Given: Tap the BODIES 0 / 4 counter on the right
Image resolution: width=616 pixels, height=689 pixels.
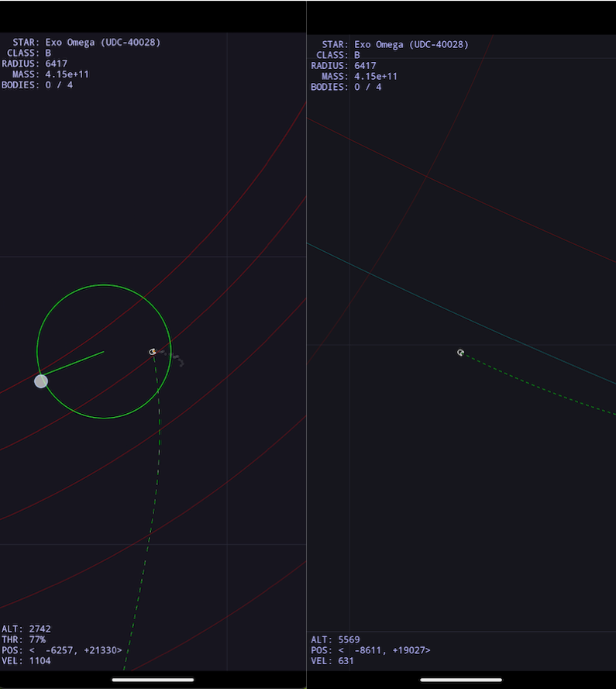Looking at the screenshot, I should point(346,87).
